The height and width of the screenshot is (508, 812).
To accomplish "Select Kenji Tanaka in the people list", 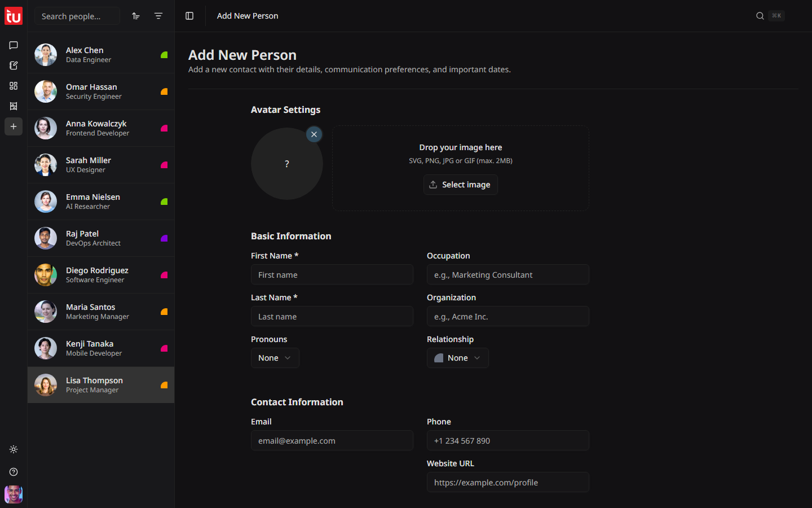I will pyautogui.click(x=101, y=348).
